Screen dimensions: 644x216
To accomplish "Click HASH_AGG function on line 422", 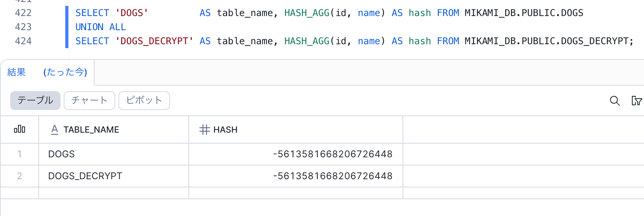I will click(x=307, y=13).
